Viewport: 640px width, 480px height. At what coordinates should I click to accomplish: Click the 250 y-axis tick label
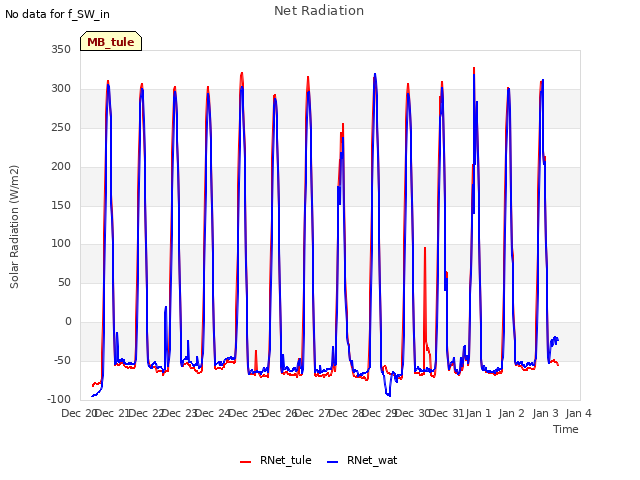point(61,128)
